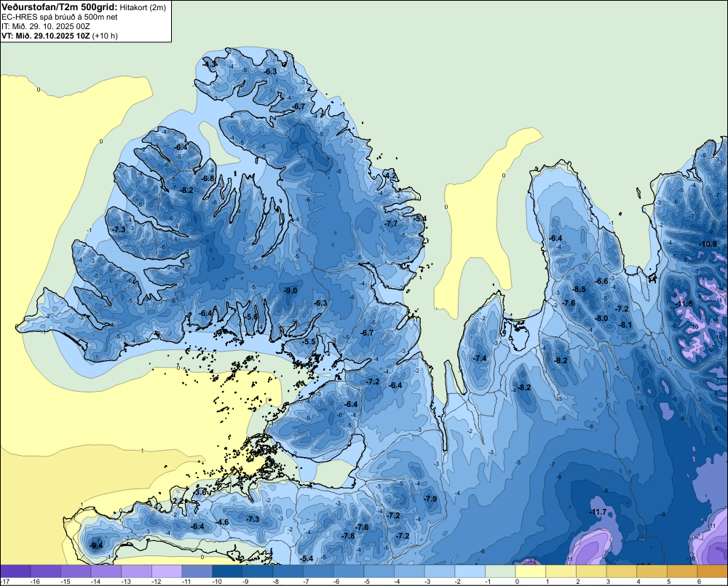Image resolution: width=728 pixels, height=586 pixels.
Task: Click the -6.6 temperature label
Action: 602,282
